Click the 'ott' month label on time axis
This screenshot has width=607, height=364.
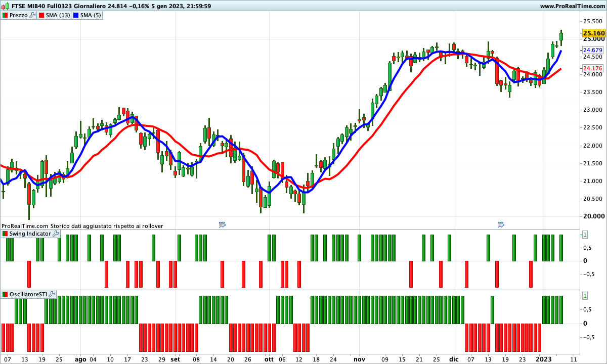(x=269, y=359)
